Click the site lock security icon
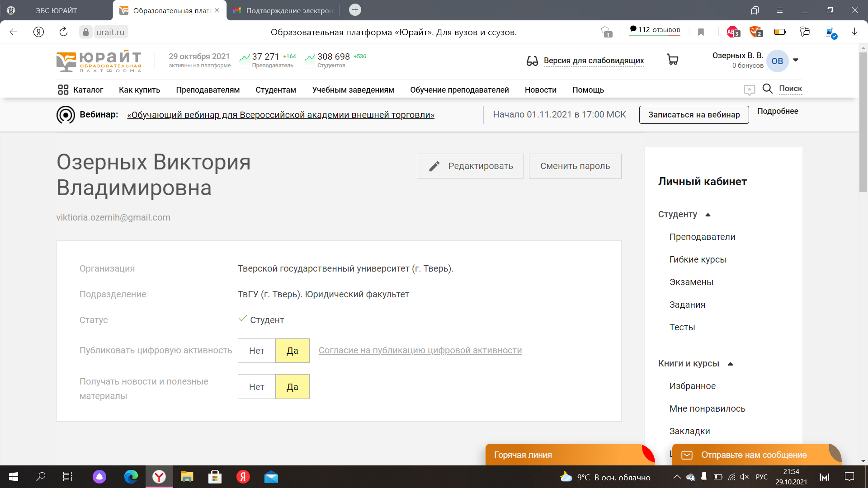868x488 pixels. pyautogui.click(x=86, y=32)
